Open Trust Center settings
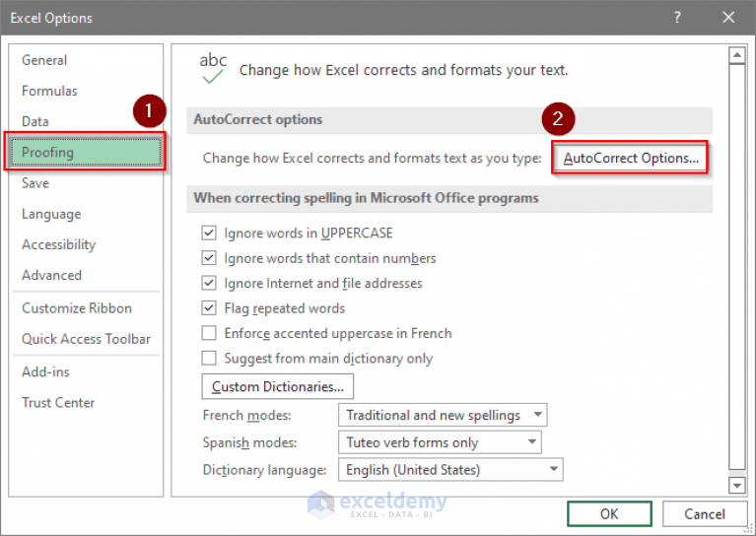756x536 pixels. (58, 402)
